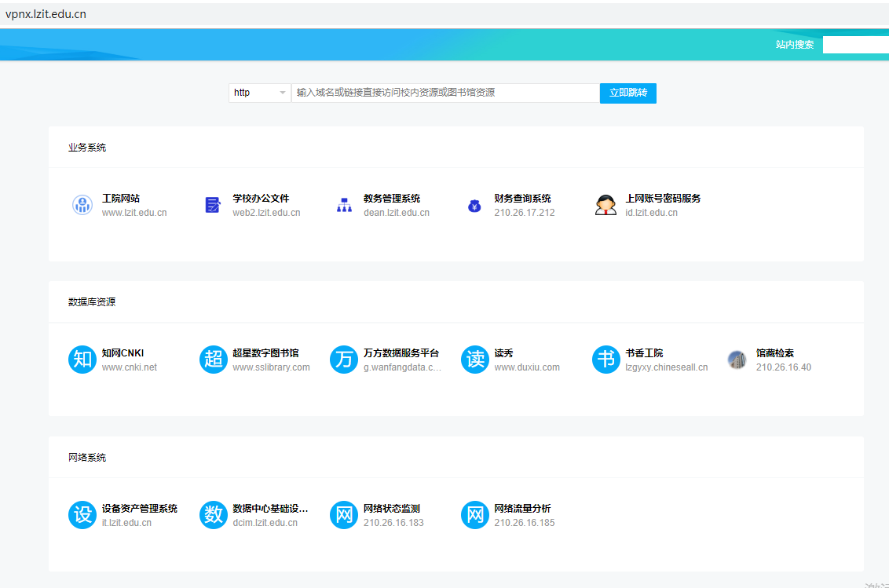Open the 网络流量分析 link title
889x588 pixels.
(522, 509)
